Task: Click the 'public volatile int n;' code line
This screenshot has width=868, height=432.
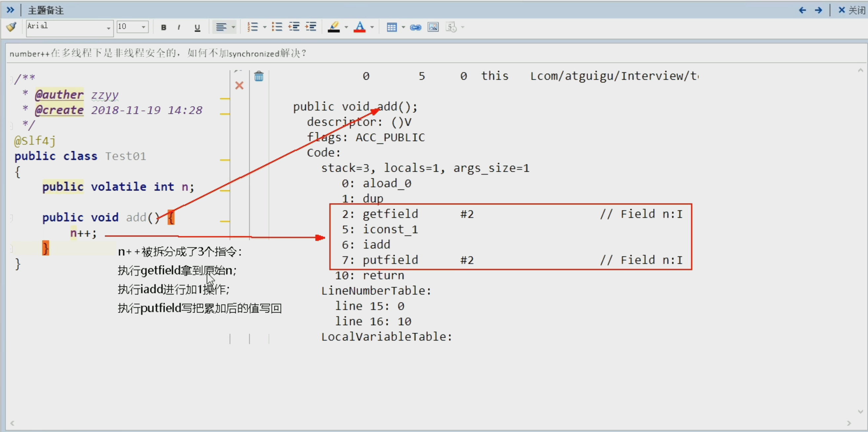Action: (118, 187)
